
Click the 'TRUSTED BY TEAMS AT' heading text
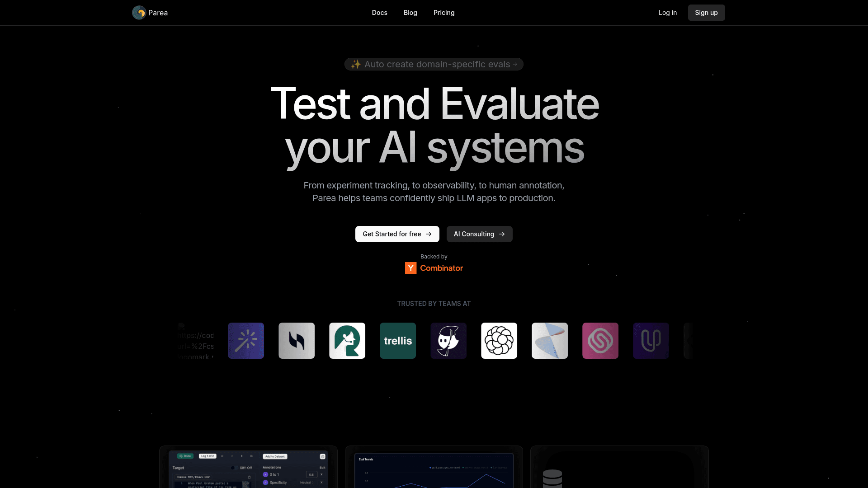pos(434,304)
